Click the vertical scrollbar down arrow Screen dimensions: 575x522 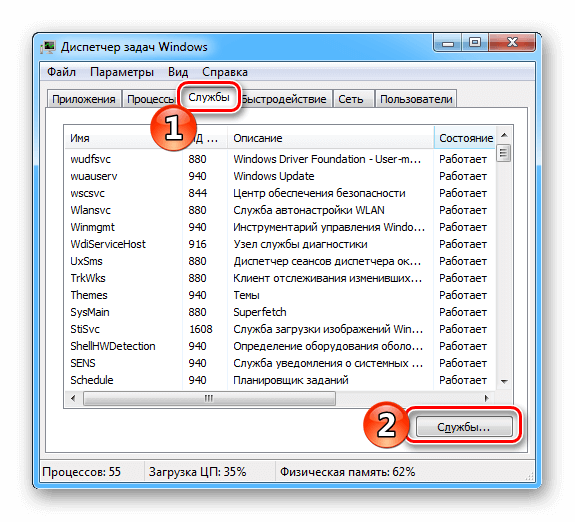pyautogui.click(x=504, y=382)
